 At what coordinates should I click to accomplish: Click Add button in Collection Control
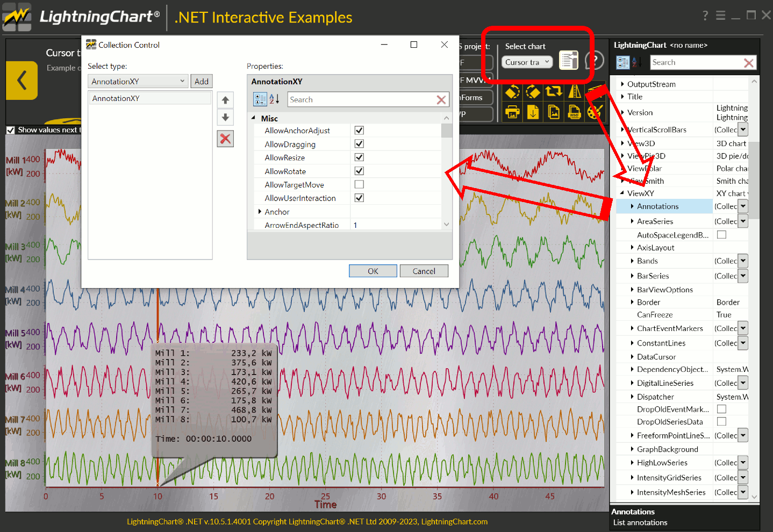(x=202, y=81)
